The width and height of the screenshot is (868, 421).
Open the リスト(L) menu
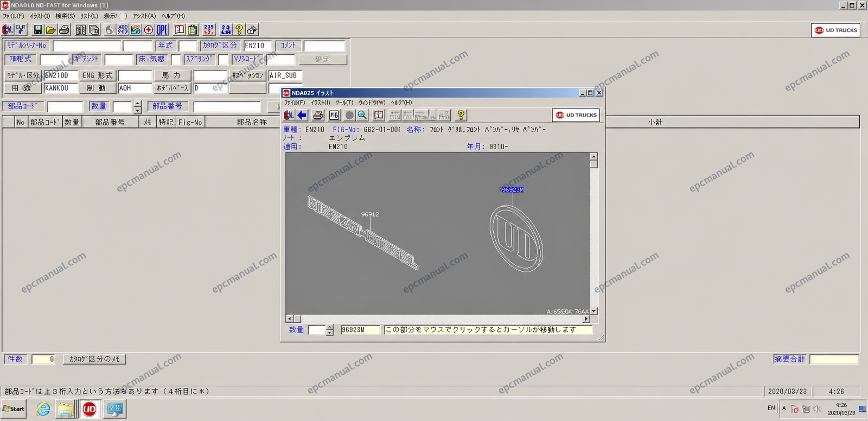[x=90, y=16]
